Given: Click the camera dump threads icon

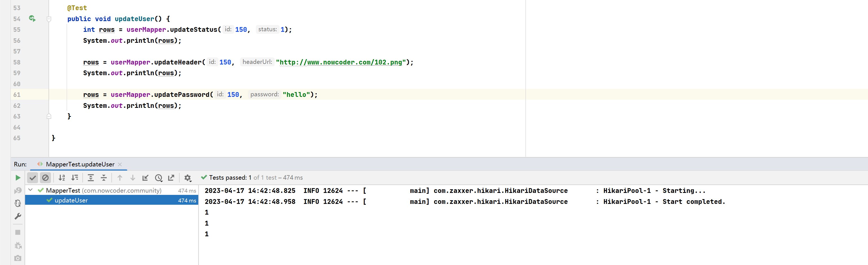Looking at the screenshot, I should coord(18,258).
